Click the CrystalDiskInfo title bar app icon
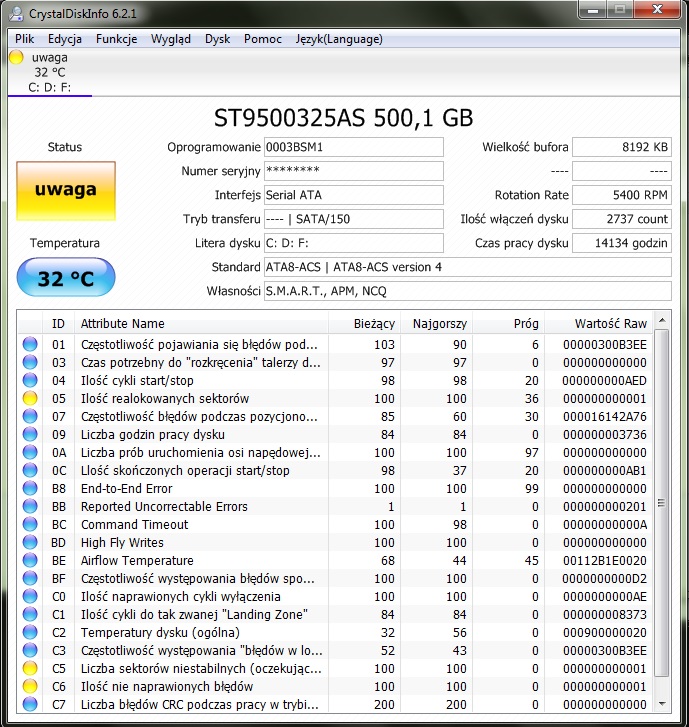689x727 pixels. [16, 14]
